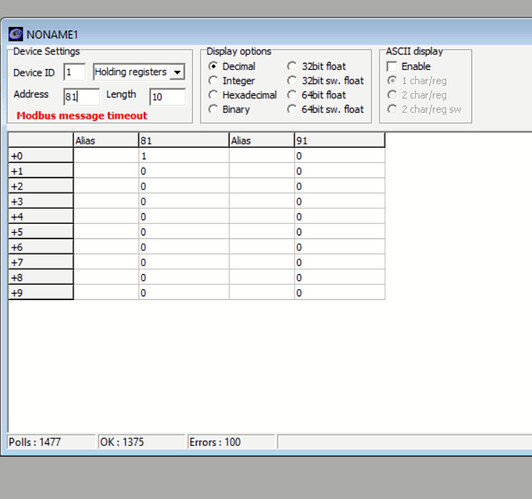Click second Alias cell in row +3
Image resolution: width=532 pixels, height=499 pixels.
pos(262,201)
